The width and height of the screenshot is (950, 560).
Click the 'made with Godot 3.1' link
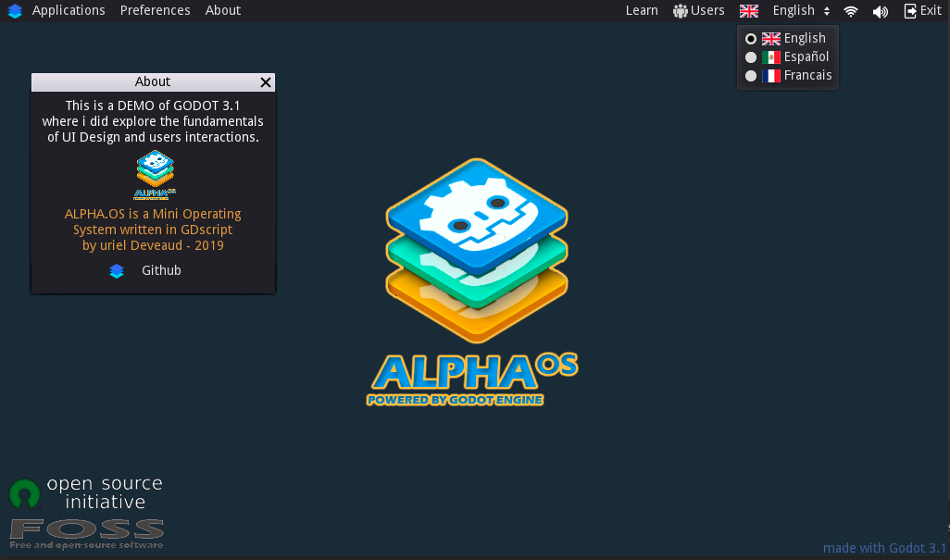point(884,548)
